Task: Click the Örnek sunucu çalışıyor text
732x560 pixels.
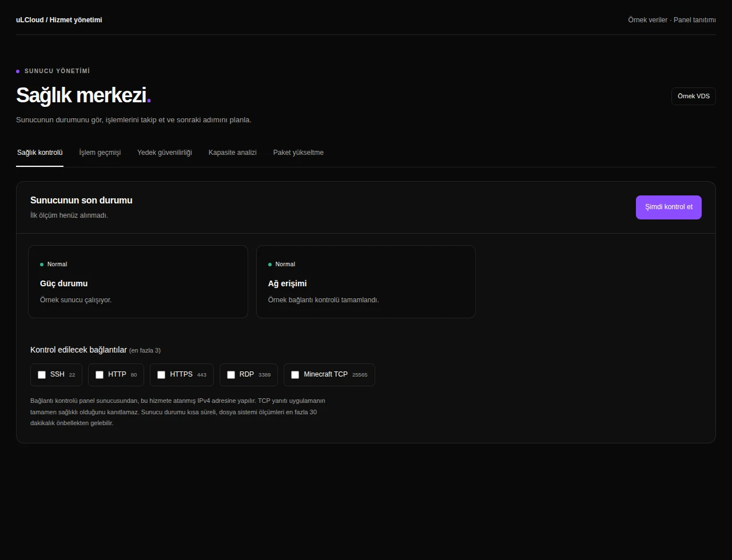Action: 76,300
